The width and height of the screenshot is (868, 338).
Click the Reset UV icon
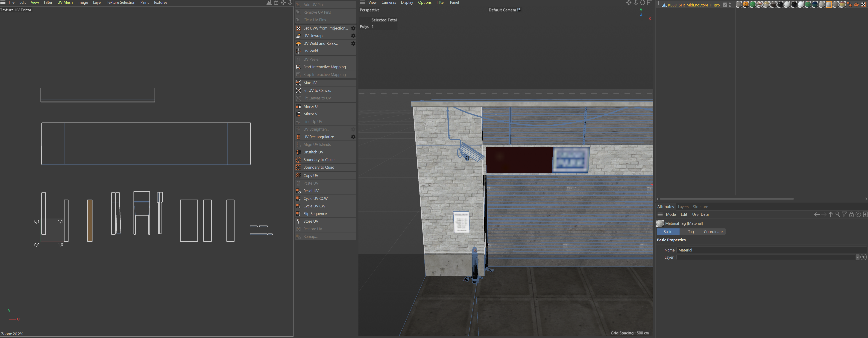pos(299,191)
